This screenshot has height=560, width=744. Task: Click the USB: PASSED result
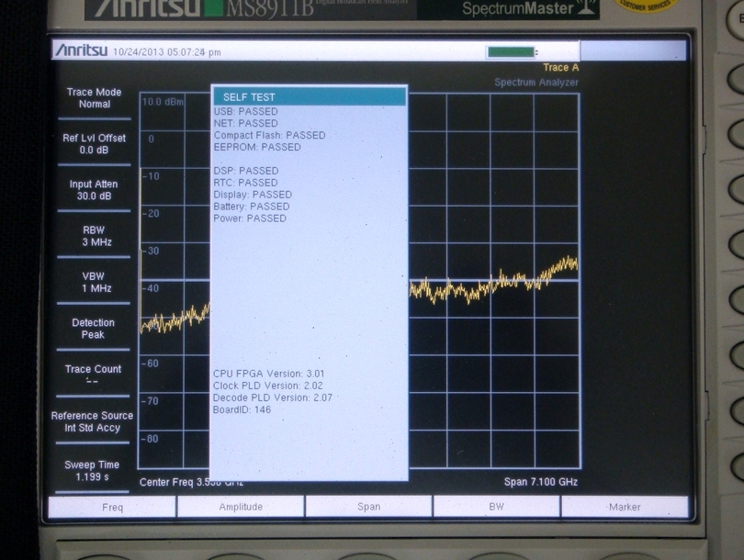click(246, 111)
